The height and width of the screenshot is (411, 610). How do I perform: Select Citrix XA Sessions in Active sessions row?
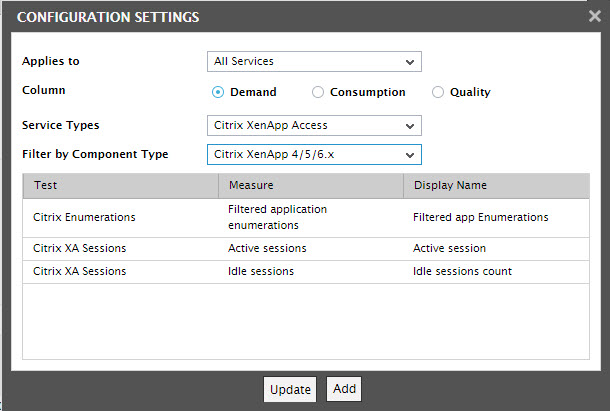pos(79,248)
